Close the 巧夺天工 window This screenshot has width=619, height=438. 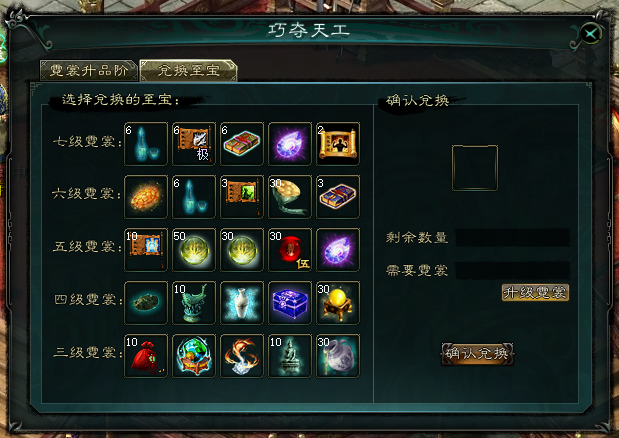591,34
